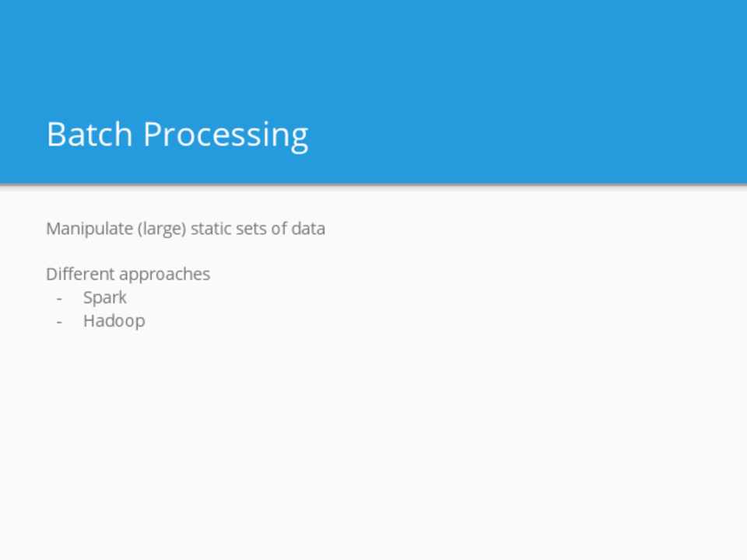Click the Hadoop list item
This screenshot has width=747, height=560.
tap(114, 320)
